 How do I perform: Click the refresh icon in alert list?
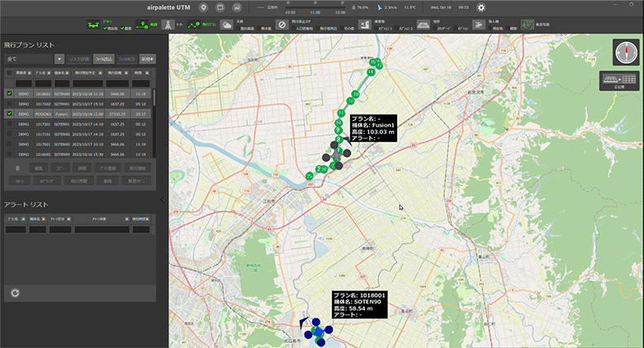14,292
